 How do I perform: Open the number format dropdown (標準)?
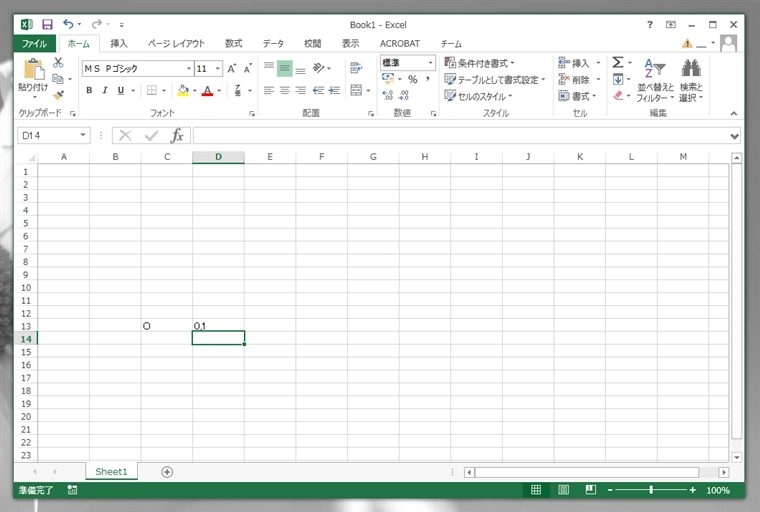[430, 63]
